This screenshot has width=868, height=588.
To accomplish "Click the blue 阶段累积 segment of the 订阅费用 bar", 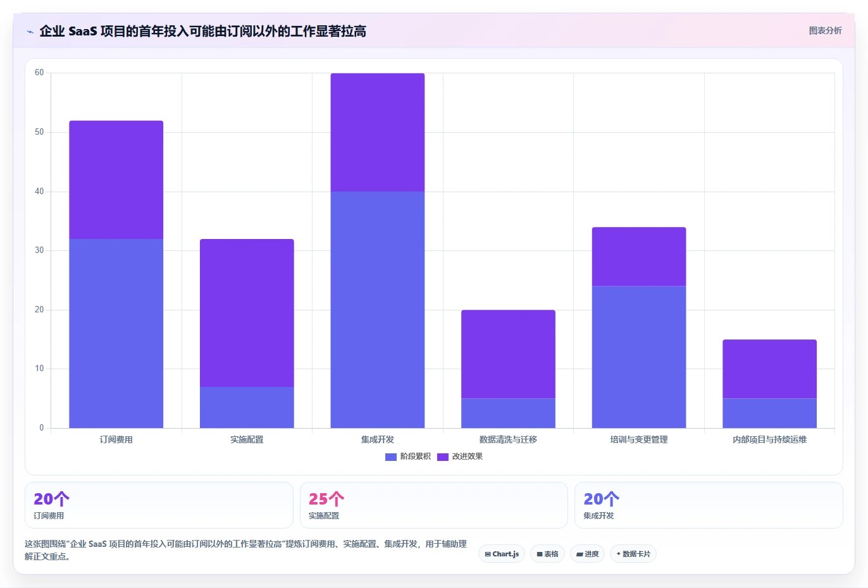I will 116,333.
